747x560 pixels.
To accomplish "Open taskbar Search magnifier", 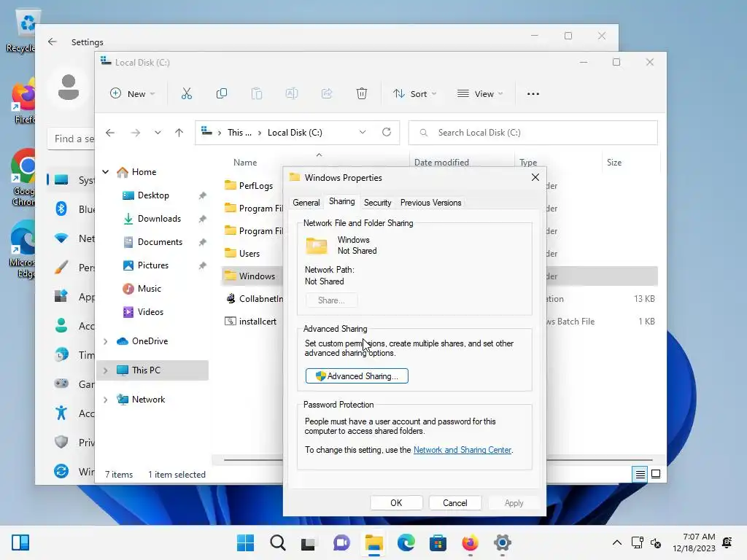I will [278, 542].
